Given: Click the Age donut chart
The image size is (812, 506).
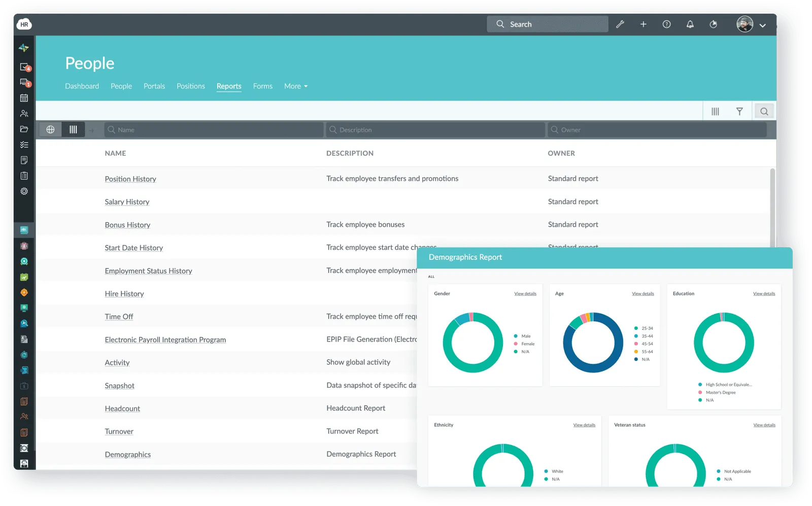Looking at the screenshot, I should 593,343.
